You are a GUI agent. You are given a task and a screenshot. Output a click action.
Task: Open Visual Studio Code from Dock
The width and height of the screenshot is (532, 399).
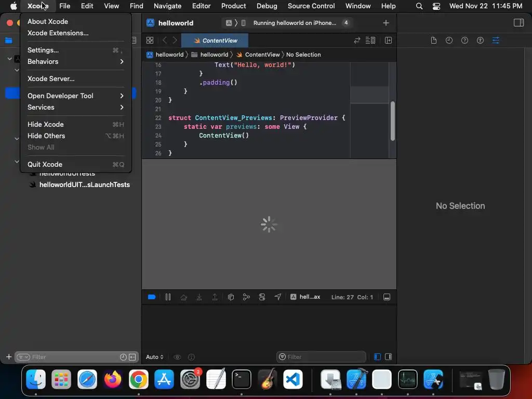pos(293,379)
